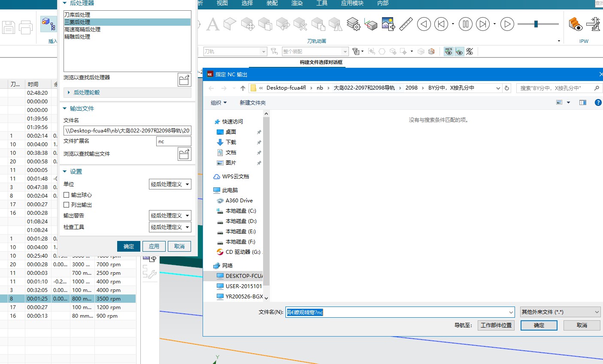Screen dimensions: 603x364
Task: Click the refresh icon in address bar
Action: pyautogui.click(x=507, y=88)
